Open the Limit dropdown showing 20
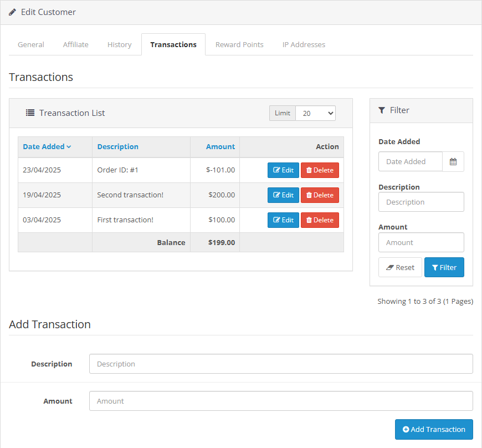 pos(315,113)
